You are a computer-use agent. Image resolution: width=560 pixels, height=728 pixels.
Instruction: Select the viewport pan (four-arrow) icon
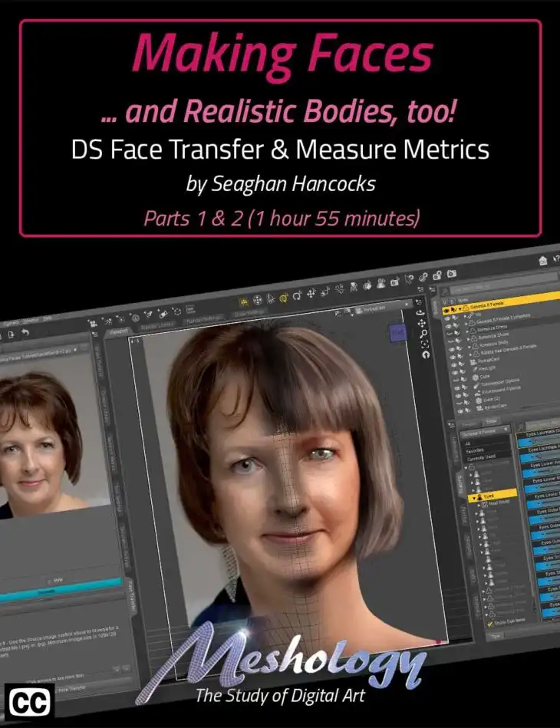pyautogui.click(x=422, y=323)
